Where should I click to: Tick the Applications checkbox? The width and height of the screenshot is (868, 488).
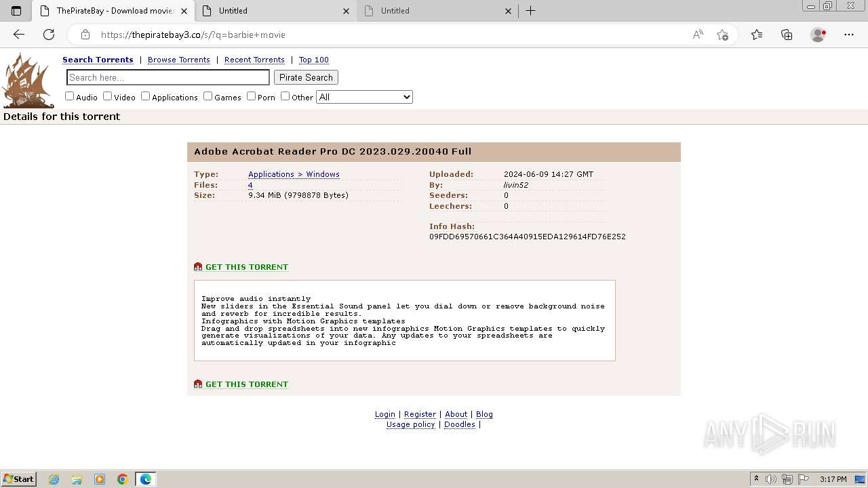click(x=145, y=96)
